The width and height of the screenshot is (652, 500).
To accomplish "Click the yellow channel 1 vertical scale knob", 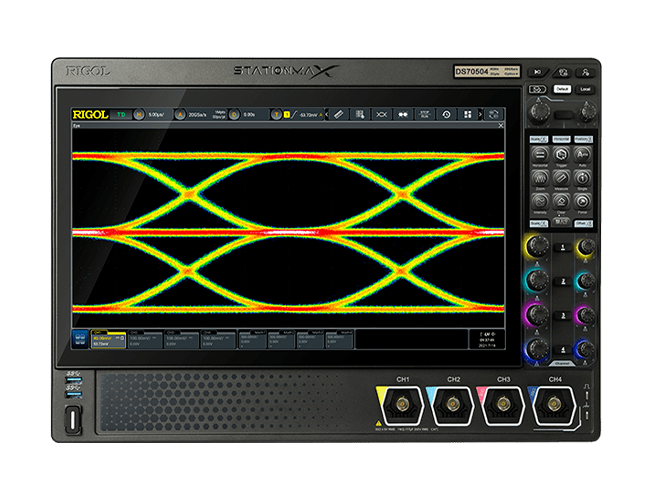I will pos(537,246).
